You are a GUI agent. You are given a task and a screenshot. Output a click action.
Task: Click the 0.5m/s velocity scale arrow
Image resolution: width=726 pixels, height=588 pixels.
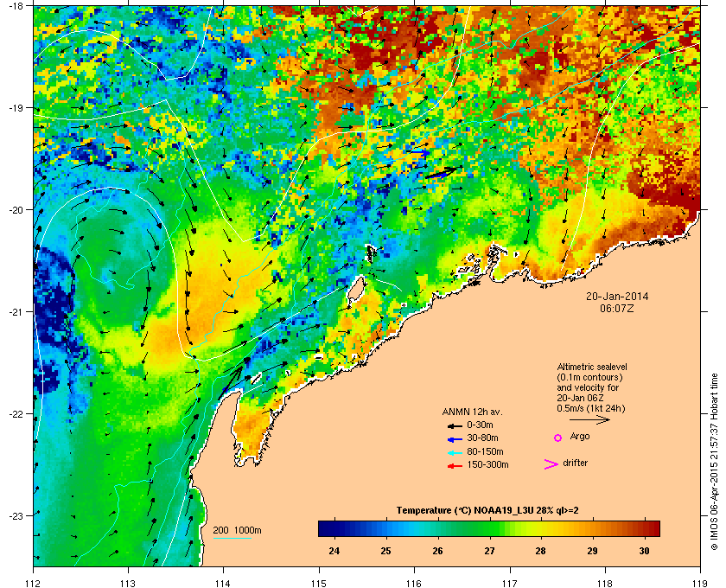pyautogui.click(x=589, y=419)
